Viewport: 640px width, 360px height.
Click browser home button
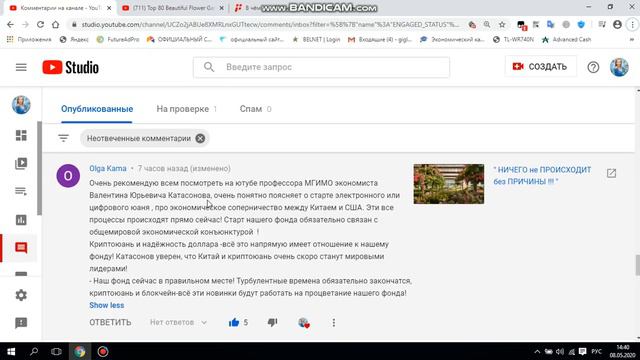(x=56, y=24)
